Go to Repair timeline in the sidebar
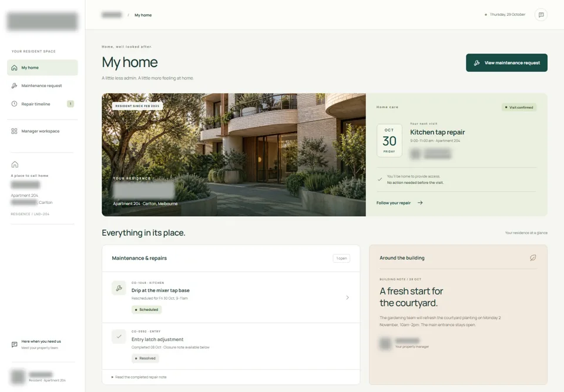This screenshot has height=392, width=564. click(x=42, y=104)
